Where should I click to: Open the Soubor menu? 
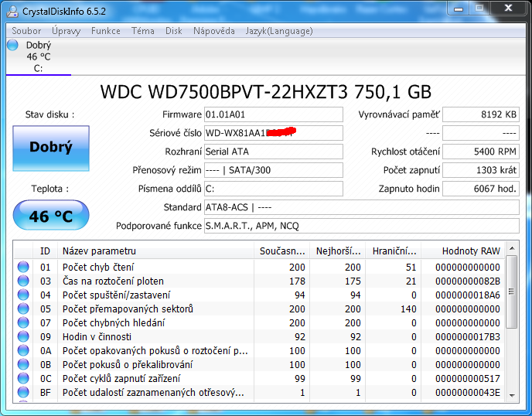tap(26, 31)
